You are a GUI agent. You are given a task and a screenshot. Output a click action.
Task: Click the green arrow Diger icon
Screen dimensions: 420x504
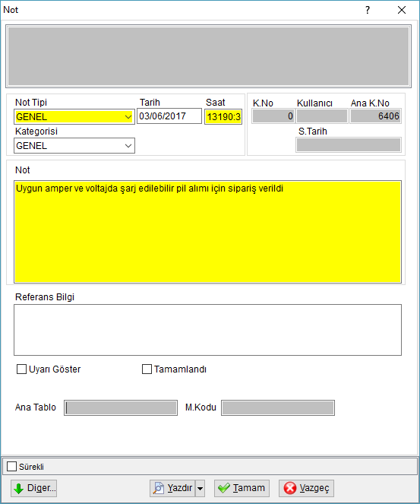coord(19,488)
